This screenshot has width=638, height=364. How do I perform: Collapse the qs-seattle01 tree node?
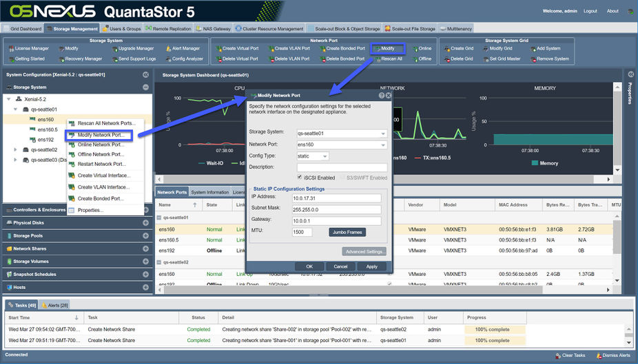15,109
